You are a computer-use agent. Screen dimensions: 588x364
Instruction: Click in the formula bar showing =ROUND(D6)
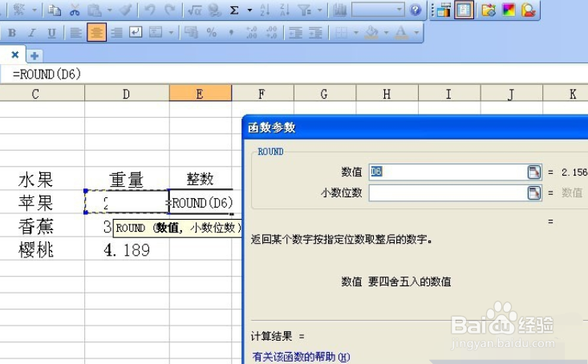(x=294, y=74)
